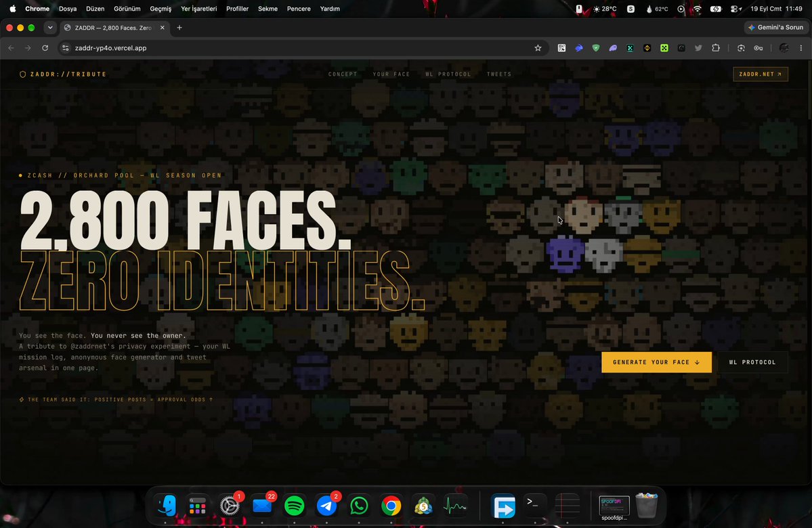Viewport: 812px width, 528px height.
Task: Open a new browser tab
Action: [x=179, y=28]
